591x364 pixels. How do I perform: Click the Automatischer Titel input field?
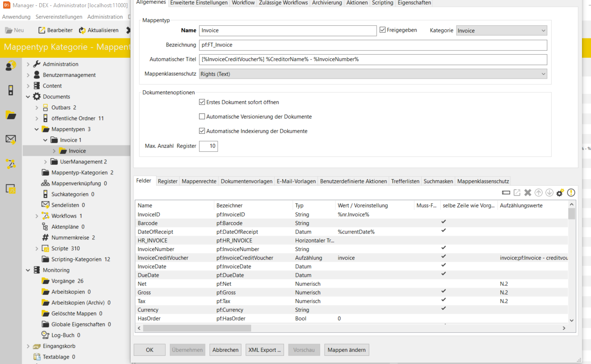(373, 59)
